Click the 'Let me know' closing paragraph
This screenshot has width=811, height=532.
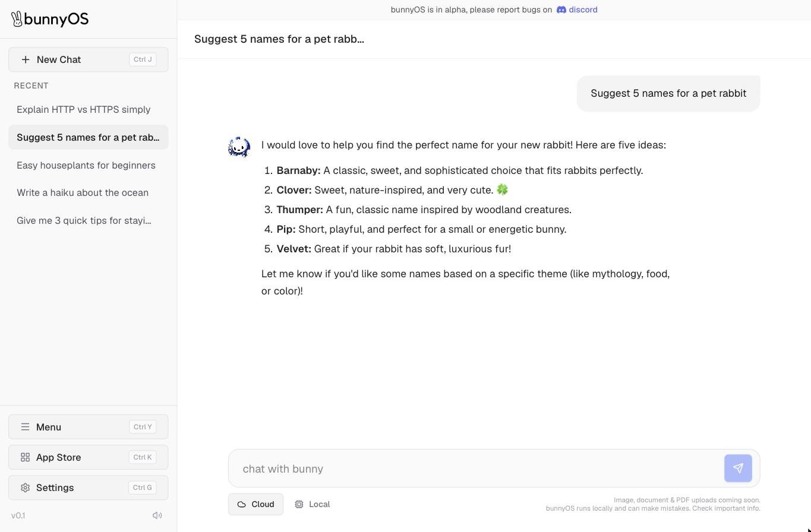click(466, 282)
